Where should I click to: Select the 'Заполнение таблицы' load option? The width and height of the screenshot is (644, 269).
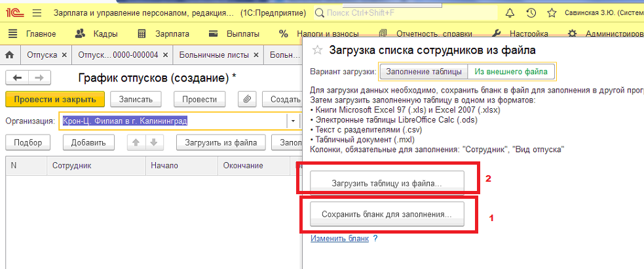[x=424, y=72]
